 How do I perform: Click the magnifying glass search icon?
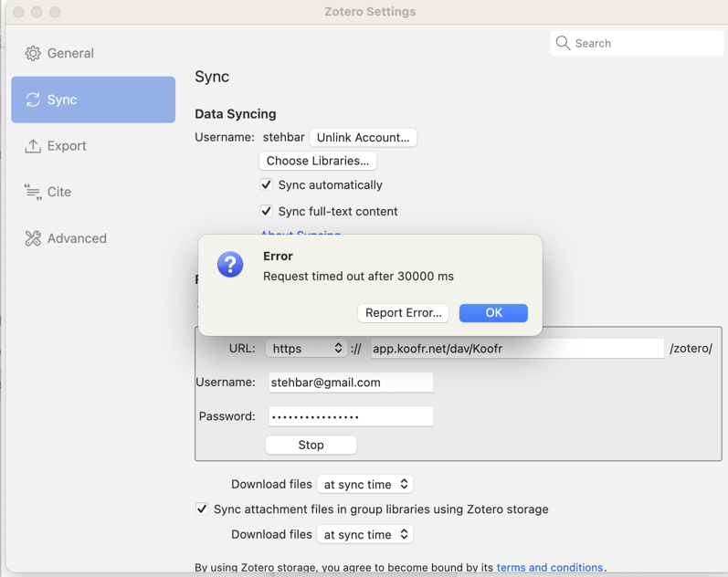pyautogui.click(x=563, y=43)
